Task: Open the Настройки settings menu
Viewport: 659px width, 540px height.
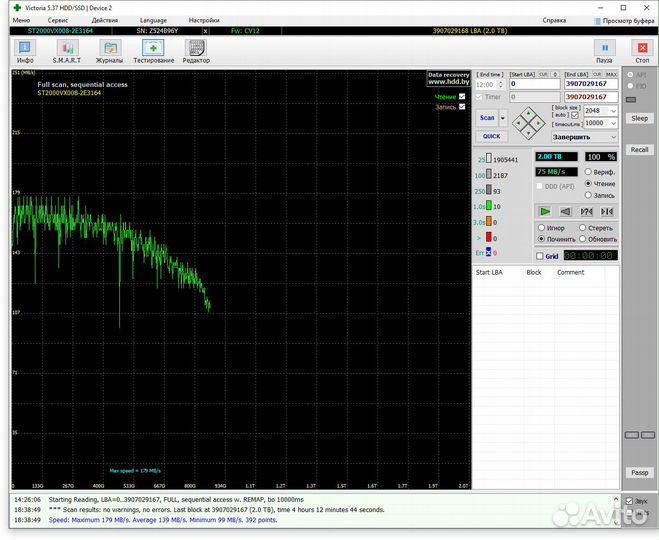Action: (203, 20)
